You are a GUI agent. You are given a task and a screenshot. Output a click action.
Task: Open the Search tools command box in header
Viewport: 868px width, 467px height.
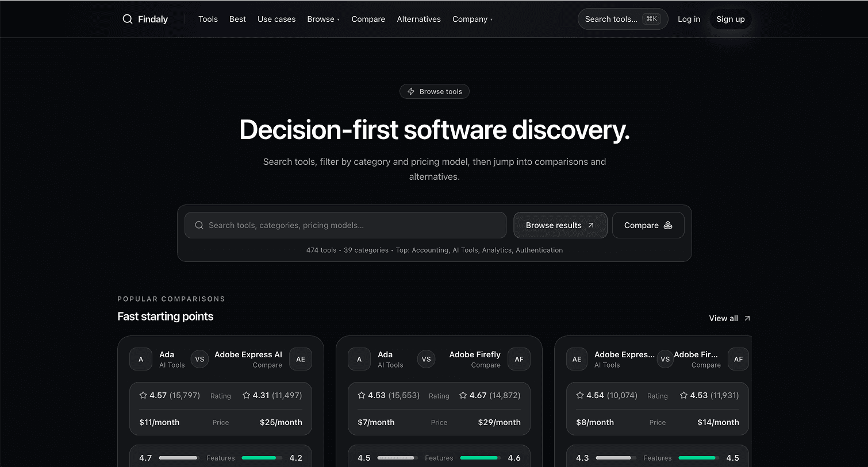622,19
